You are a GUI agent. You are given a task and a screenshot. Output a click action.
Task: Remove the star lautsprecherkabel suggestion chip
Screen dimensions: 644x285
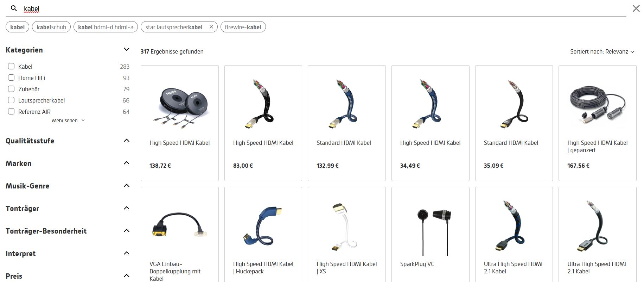[211, 27]
